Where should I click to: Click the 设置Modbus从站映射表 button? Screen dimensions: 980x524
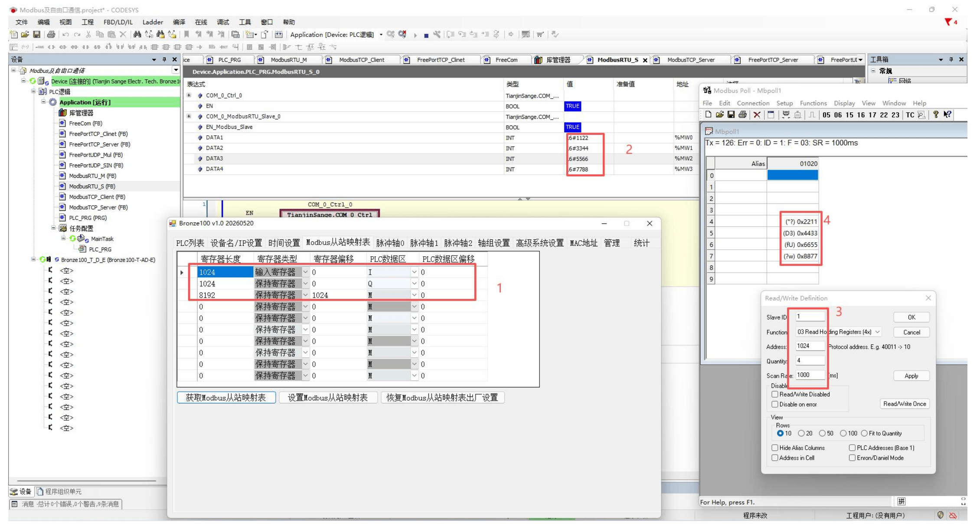pos(328,398)
